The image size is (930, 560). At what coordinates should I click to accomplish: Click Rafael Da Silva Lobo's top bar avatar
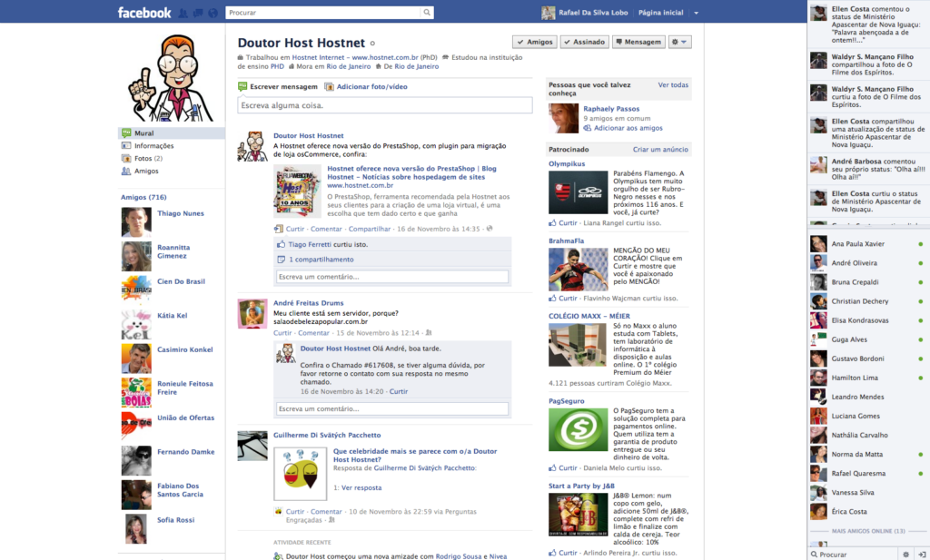548,13
